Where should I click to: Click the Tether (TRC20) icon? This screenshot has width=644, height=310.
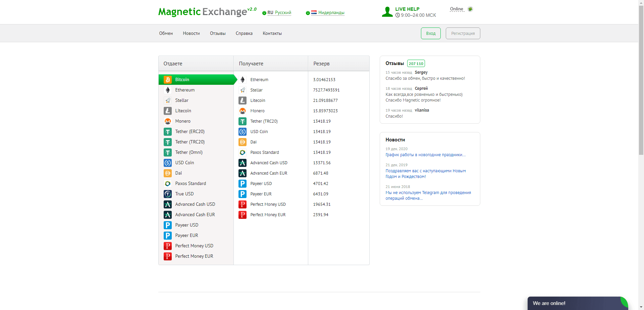click(x=168, y=142)
